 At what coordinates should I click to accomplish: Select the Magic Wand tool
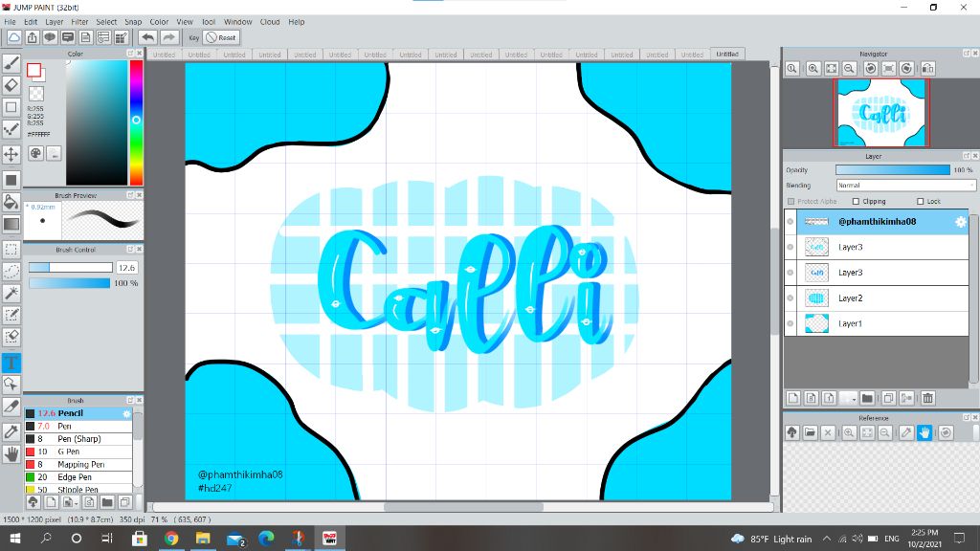[11, 293]
